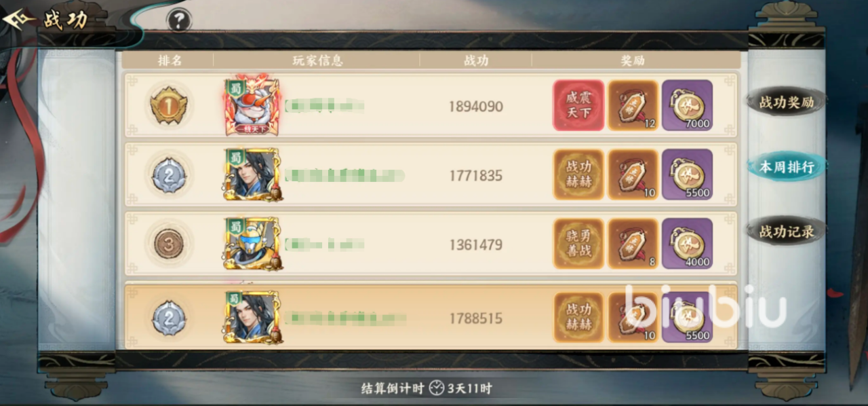Click the back arrow beside 战功 title
This screenshot has height=406, width=868.
(x=19, y=20)
